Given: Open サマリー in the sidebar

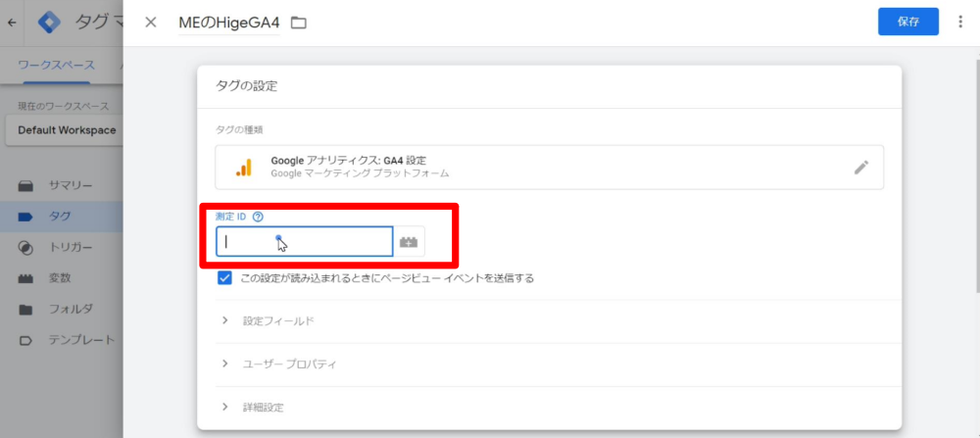Looking at the screenshot, I should [x=71, y=186].
